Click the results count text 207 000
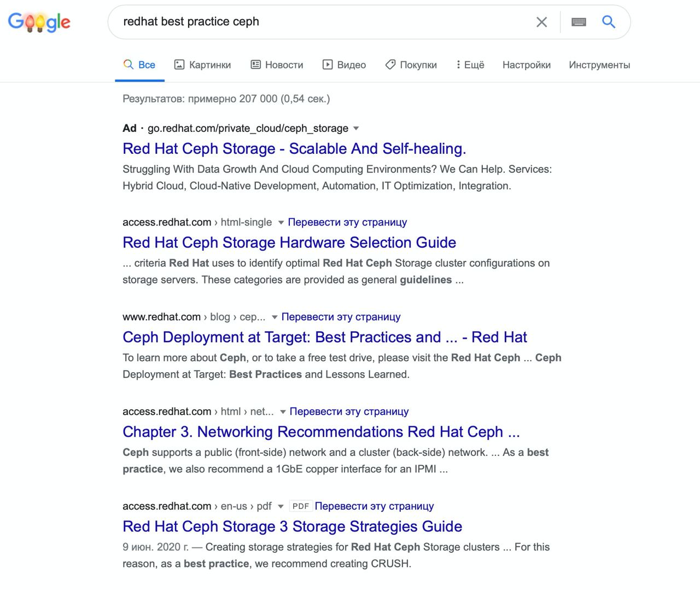The width and height of the screenshot is (700, 590). tap(258, 99)
